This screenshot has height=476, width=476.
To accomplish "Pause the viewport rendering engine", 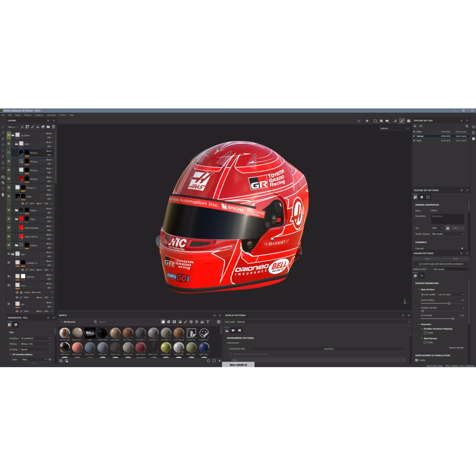I will click(x=367, y=121).
